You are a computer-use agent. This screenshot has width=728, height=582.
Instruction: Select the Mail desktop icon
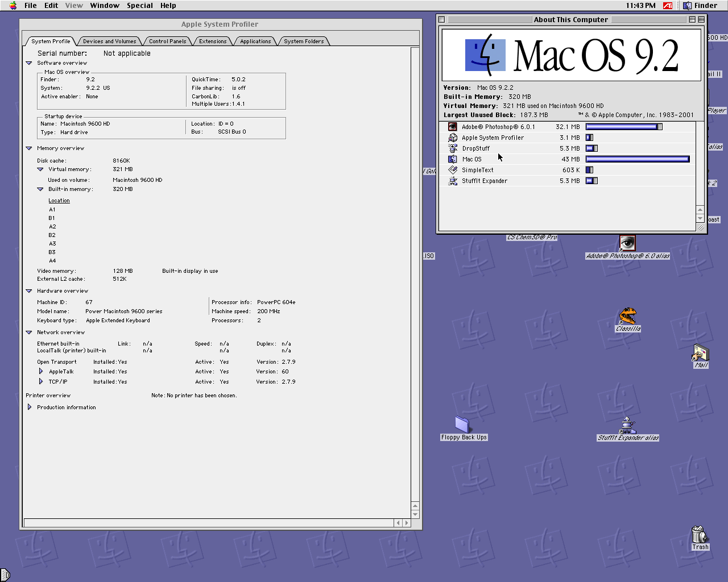[701, 352]
